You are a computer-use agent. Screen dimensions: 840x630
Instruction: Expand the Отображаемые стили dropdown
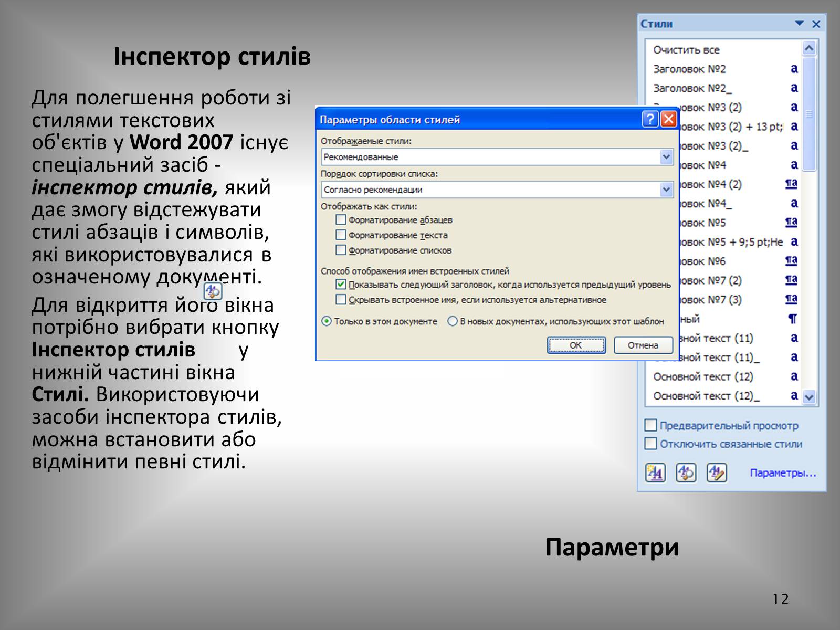pyautogui.click(x=666, y=157)
